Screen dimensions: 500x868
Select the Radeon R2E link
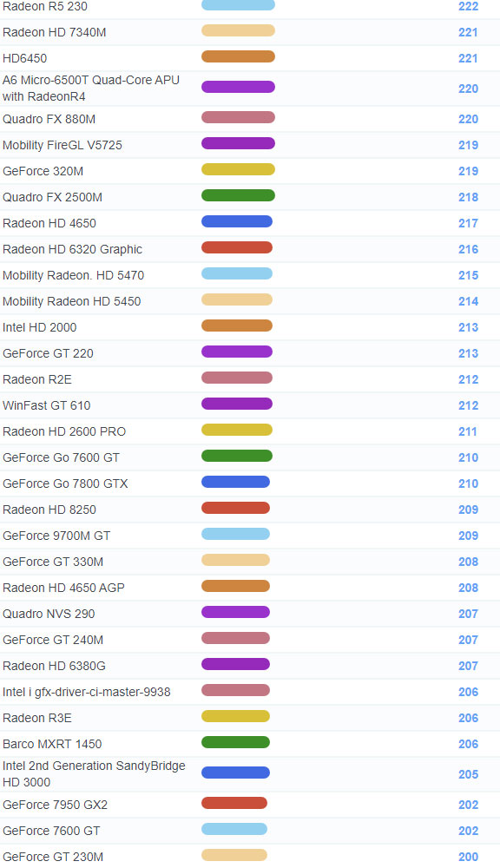(37, 380)
